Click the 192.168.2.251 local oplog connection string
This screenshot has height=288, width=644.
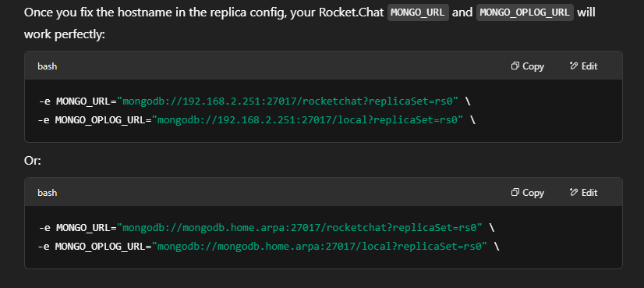[x=307, y=120]
